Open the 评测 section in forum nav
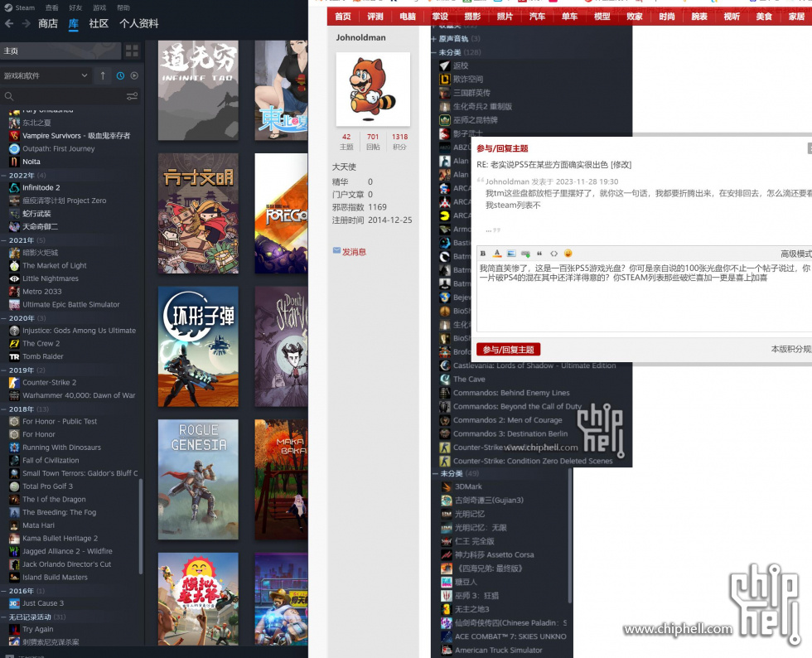The height and width of the screenshot is (658, 812). coord(375,17)
